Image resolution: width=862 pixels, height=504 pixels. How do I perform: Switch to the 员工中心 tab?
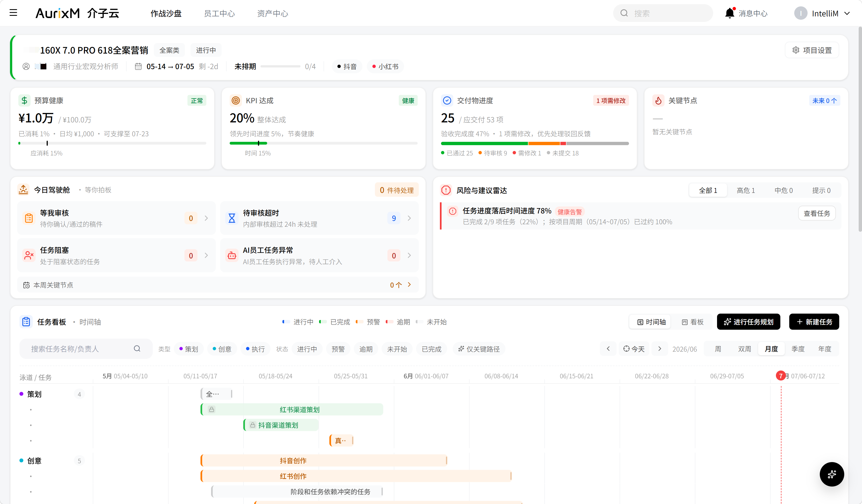coord(219,13)
